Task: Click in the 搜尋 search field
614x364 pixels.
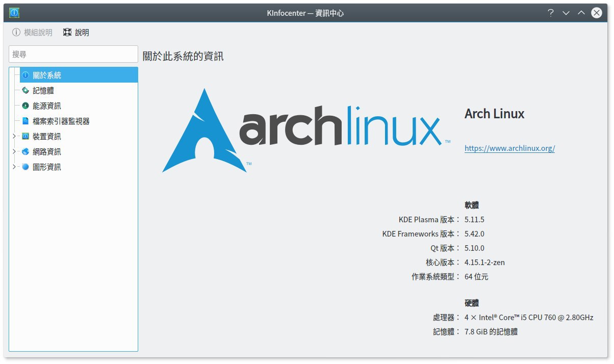Action: (x=73, y=54)
